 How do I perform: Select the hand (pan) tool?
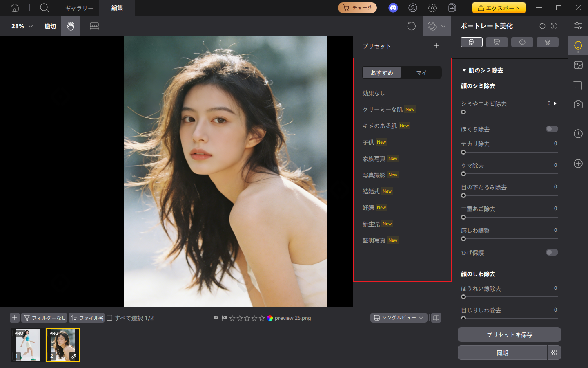pyautogui.click(x=70, y=26)
